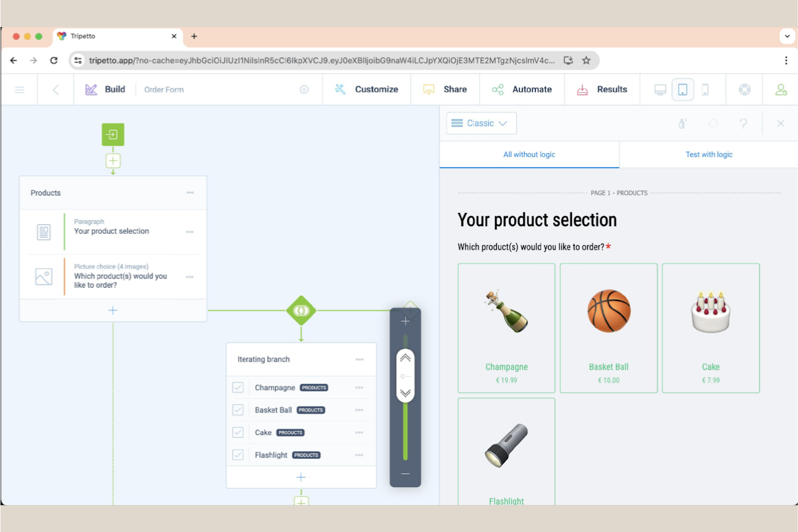798x532 pixels.
Task: Check the Champagne item in Iterating branch
Action: click(238, 387)
